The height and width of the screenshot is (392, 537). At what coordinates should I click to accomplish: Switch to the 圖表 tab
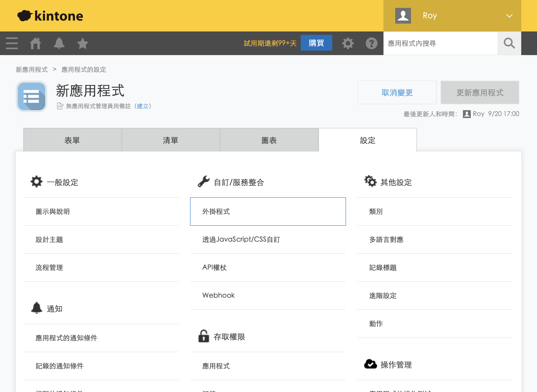[269, 140]
